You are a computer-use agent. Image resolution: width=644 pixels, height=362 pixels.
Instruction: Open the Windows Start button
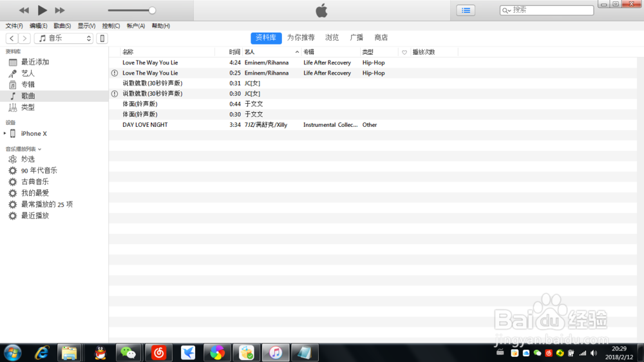point(13,353)
